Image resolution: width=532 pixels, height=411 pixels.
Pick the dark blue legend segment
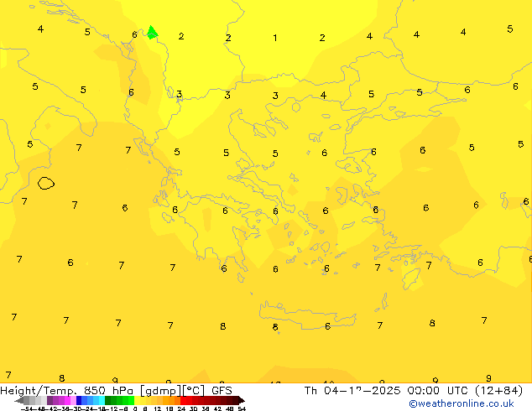coord(79,400)
